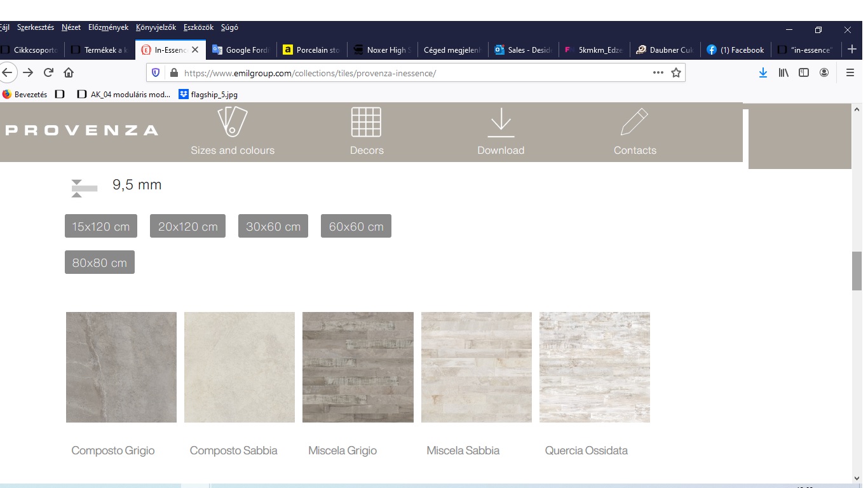Show the tracking protection shield info
The width and height of the screenshot is (868, 488).
156,73
